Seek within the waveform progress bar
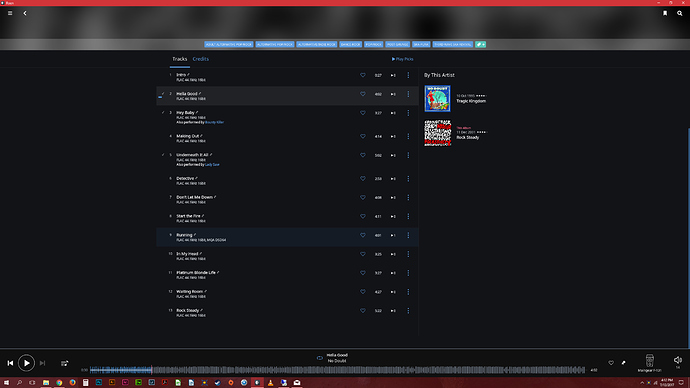The height and width of the screenshot is (388, 690). point(338,370)
